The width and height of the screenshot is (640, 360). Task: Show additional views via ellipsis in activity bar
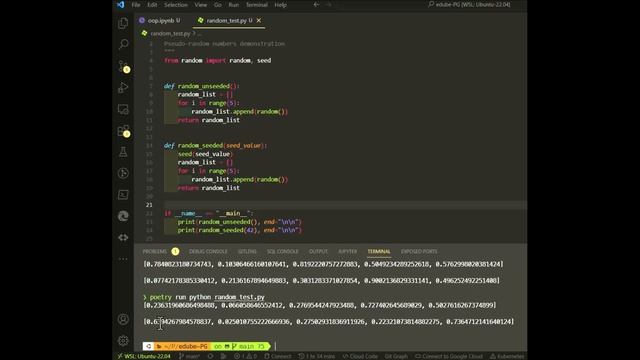point(123,259)
